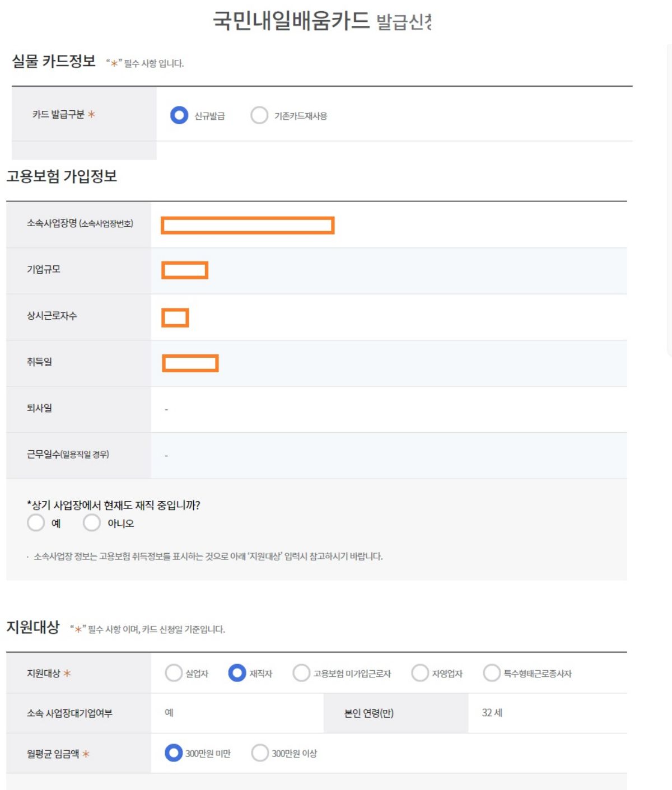The width and height of the screenshot is (672, 790).
Task: Select the 기존카드재사용 option
Action: click(258, 115)
